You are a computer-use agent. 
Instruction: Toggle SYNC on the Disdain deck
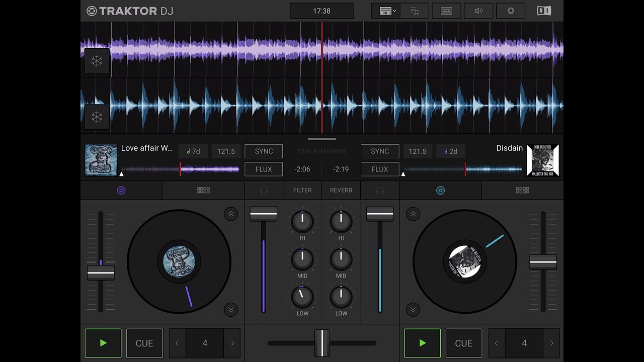pos(380,151)
